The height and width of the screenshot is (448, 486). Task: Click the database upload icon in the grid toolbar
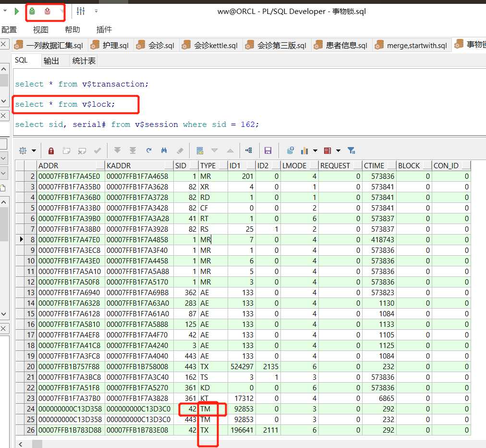[291, 150]
